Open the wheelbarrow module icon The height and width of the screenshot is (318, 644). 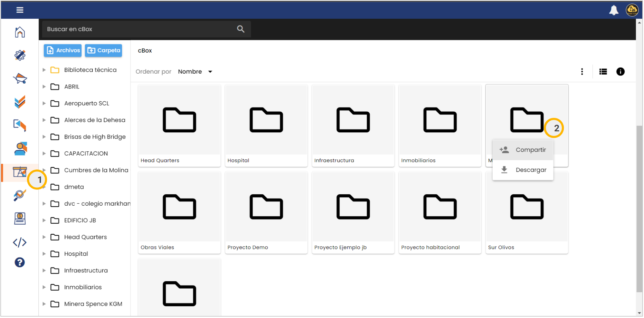[20, 78]
